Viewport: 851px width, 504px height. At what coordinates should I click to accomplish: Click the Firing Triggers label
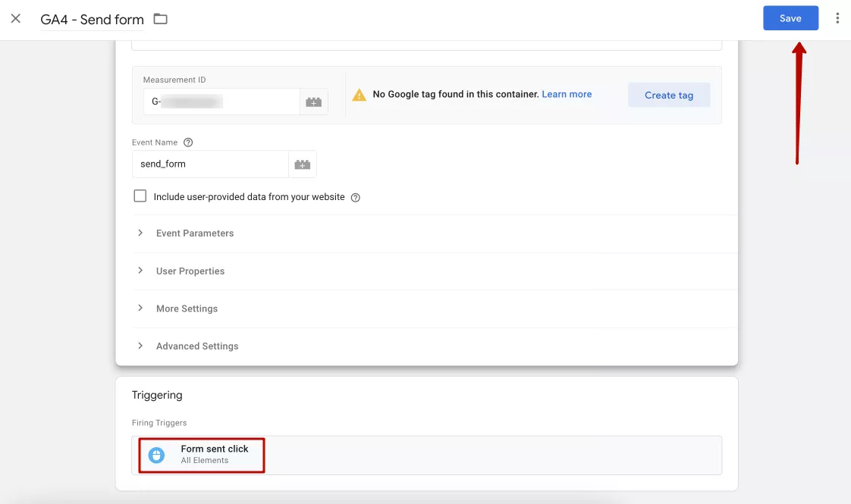(159, 423)
